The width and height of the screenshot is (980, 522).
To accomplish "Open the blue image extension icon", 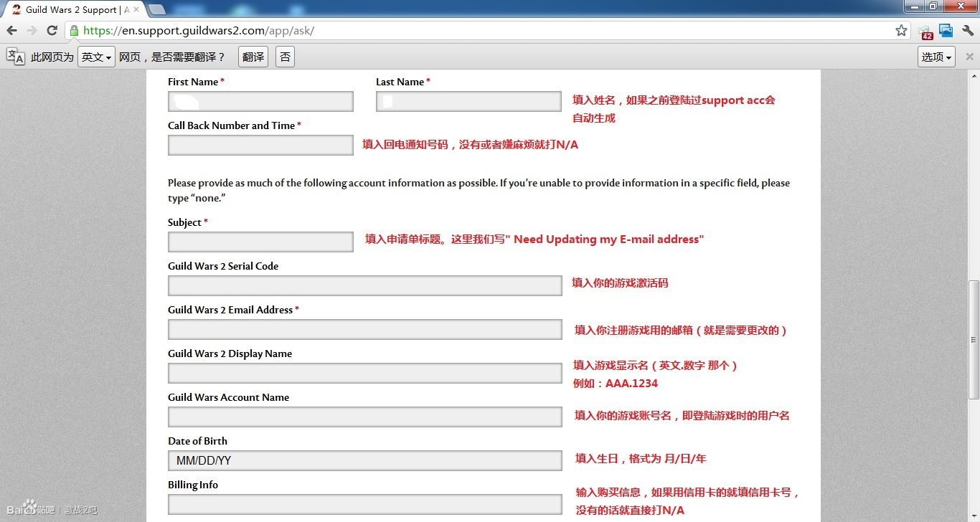I will [946, 31].
